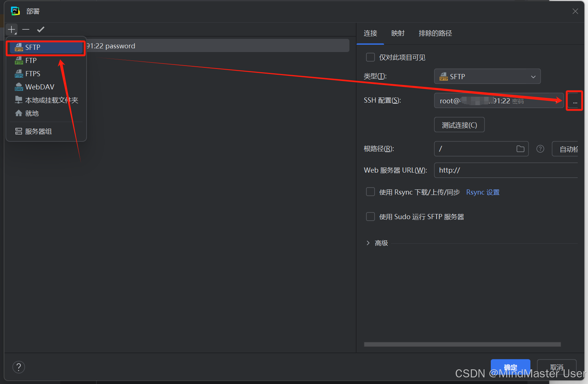Viewport: 588px width, 384px height.
Task: Switch to the 映射 tab
Action: click(x=398, y=33)
